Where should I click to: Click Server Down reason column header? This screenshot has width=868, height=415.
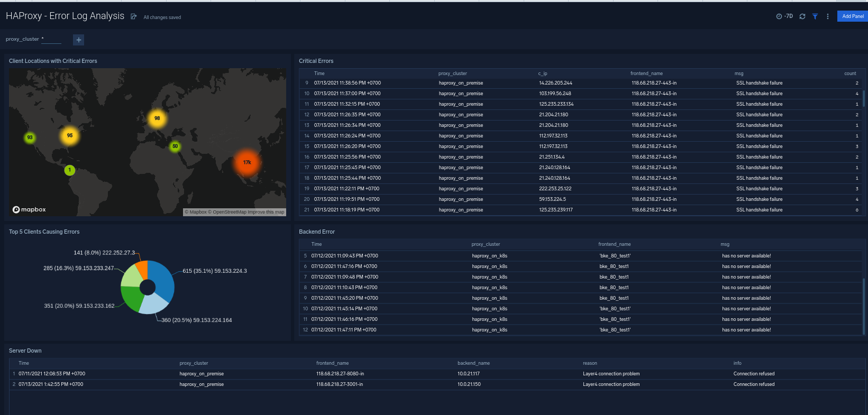point(590,363)
